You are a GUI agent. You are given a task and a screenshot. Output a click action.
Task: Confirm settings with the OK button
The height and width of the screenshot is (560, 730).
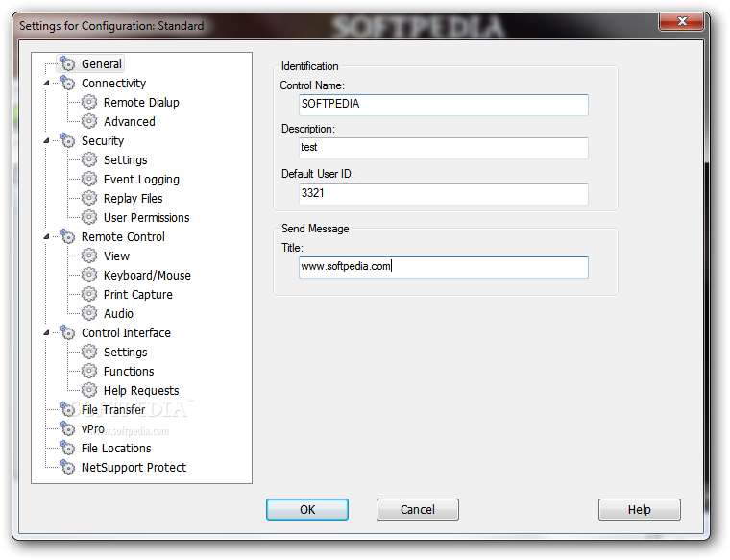click(x=306, y=509)
